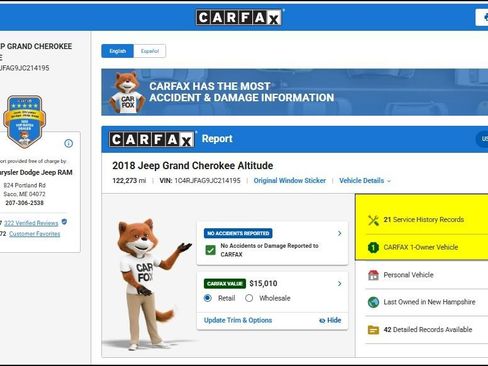Select the Wholesale radio button
The image size is (488, 366).
click(x=249, y=298)
